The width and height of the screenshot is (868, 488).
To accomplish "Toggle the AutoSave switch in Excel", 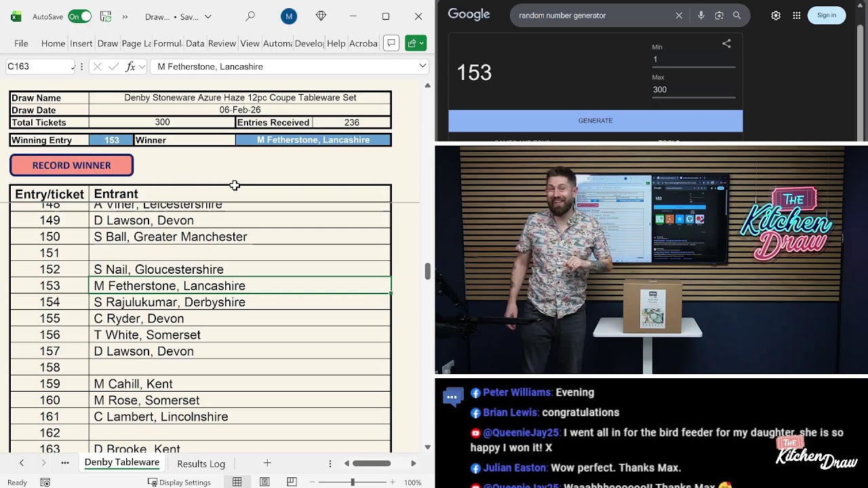I will (x=79, y=16).
